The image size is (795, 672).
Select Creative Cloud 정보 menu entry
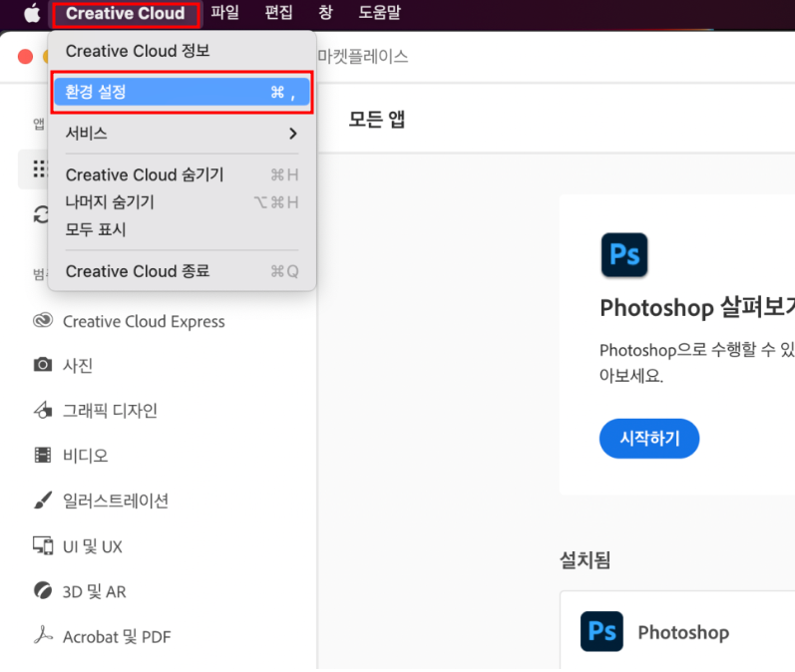coord(182,51)
